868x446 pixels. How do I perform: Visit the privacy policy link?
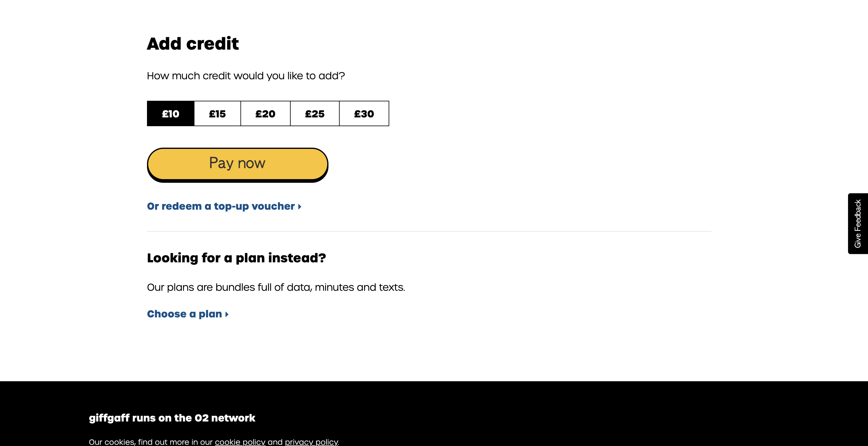pos(311,442)
